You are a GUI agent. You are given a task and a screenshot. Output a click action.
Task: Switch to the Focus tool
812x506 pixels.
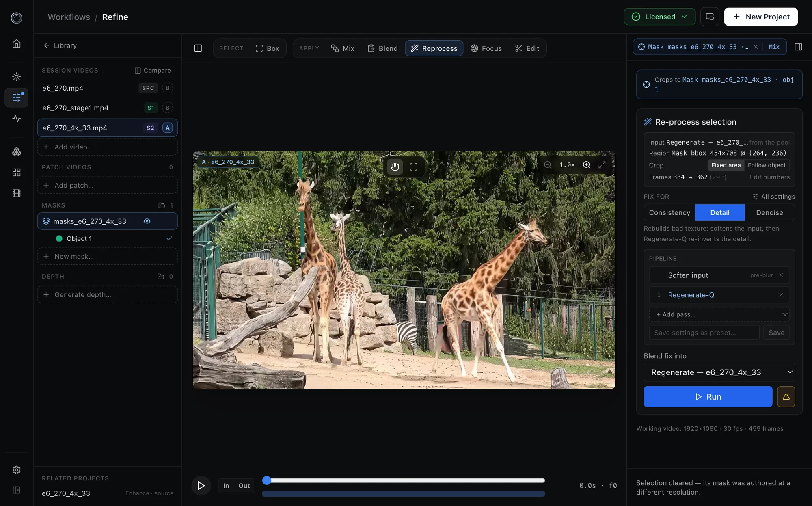(x=486, y=48)
